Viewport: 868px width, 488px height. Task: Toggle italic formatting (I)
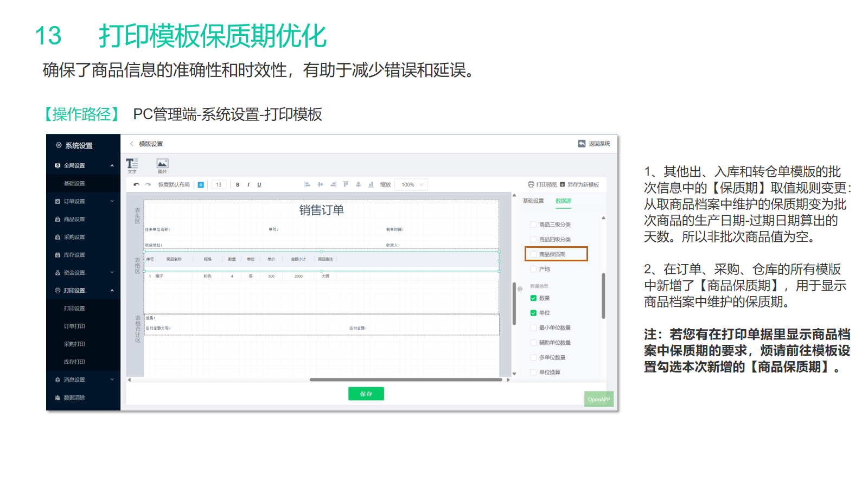pos(248,185)
